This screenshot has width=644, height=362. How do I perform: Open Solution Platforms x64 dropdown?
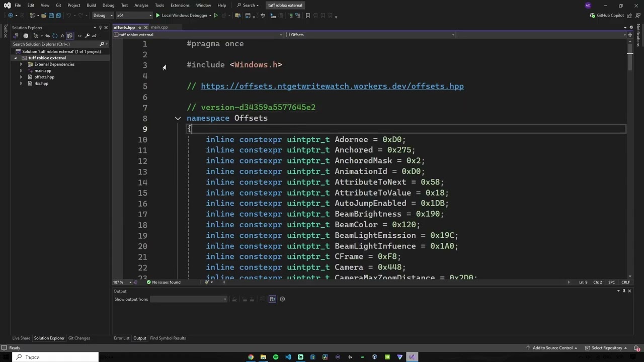tap(134, 15)
